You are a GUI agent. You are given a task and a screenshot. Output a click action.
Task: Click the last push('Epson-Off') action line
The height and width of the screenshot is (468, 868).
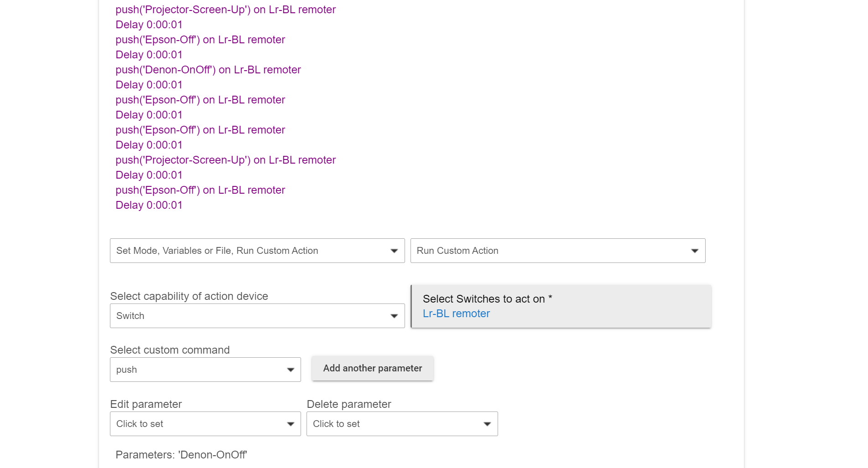pyautogui.click(x=200, y=190)
